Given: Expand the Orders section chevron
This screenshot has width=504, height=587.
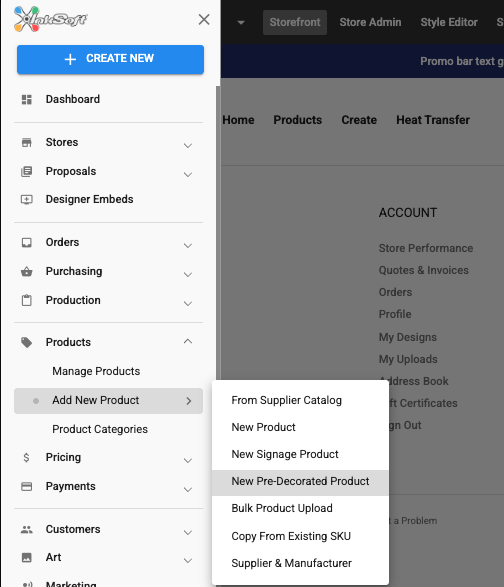Looking at the screenshot, I should (188, 246).
